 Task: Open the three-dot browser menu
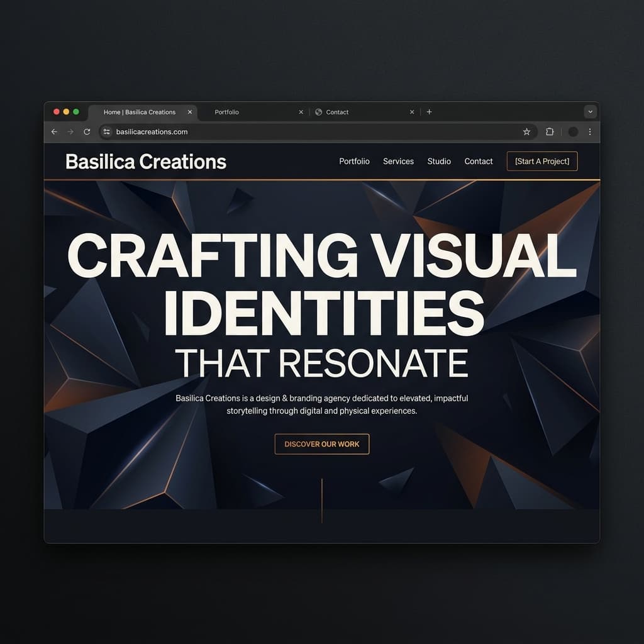pyautogui.click(x=589, y=132)
